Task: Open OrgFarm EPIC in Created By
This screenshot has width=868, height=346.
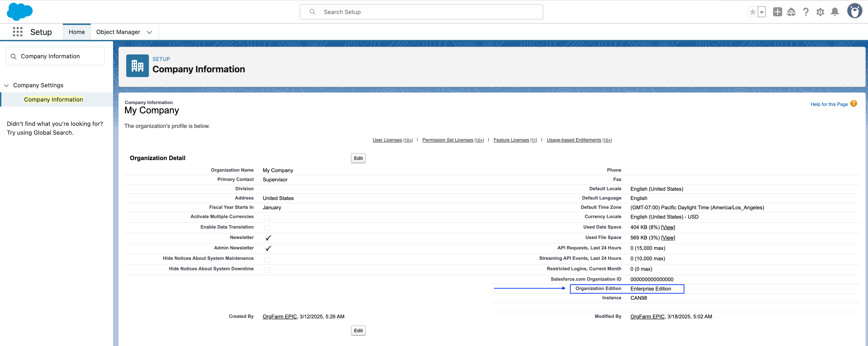Action: click(280, 317)
